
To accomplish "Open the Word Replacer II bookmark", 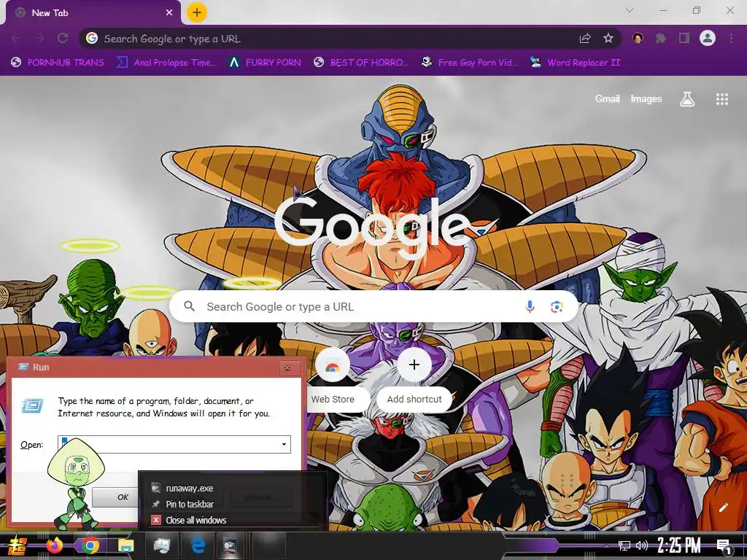I will click(x=576, y=63).
